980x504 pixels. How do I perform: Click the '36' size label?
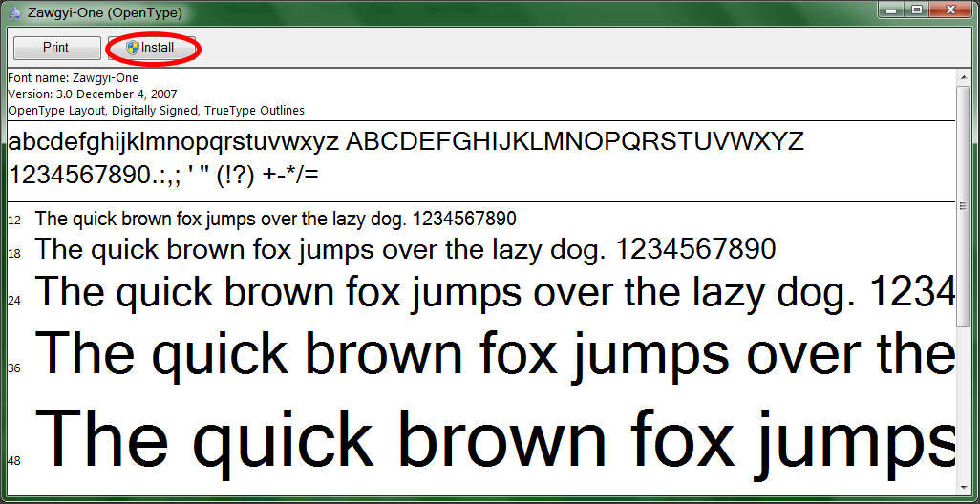point(14,368)
